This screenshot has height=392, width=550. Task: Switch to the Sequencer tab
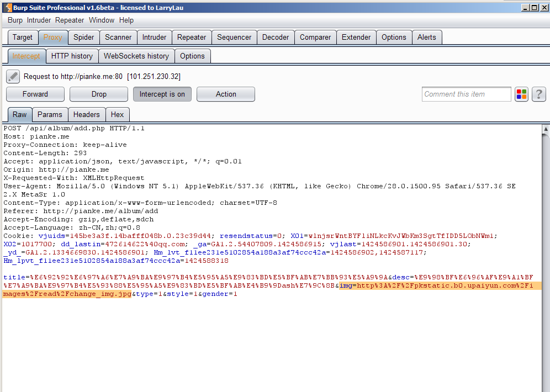point(234,37)
